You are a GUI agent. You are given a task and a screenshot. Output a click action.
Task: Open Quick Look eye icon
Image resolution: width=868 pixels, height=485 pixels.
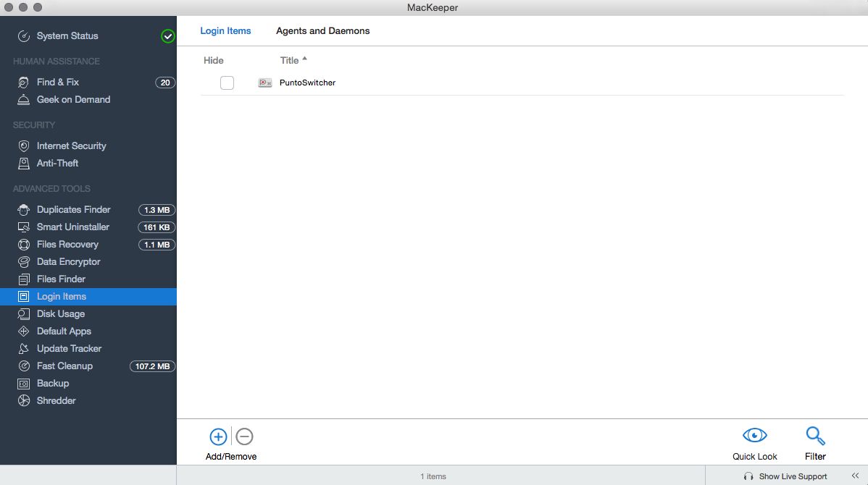click(754, 435)
